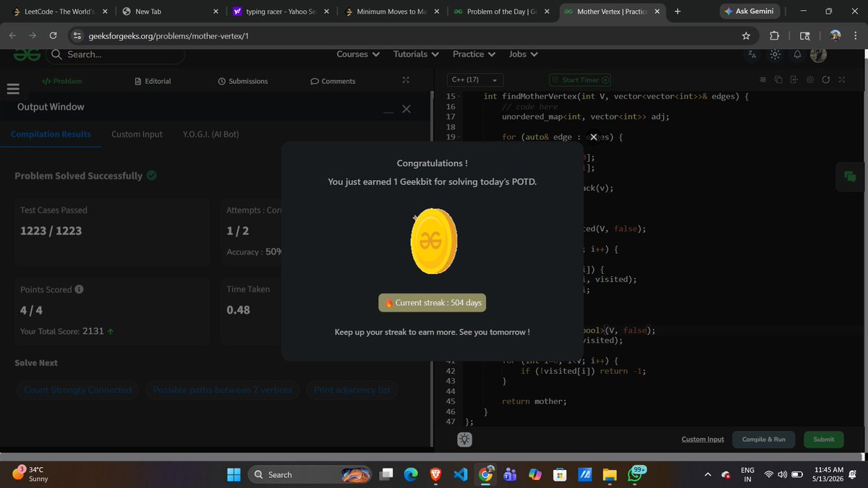
Task: Open the Submissions tab
Action: pos(243,81)
